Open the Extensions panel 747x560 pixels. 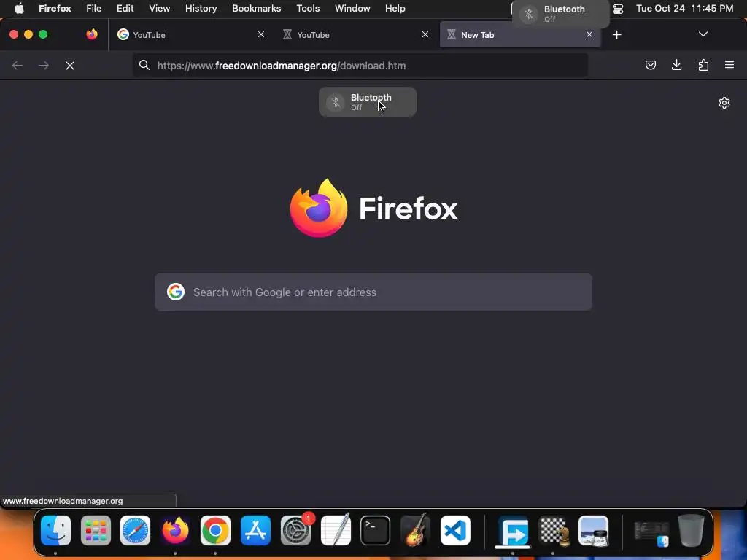click(x=703, y=65)
